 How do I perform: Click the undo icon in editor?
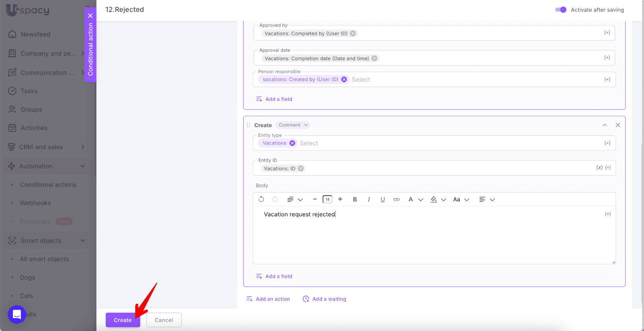(x=261, y=199)
